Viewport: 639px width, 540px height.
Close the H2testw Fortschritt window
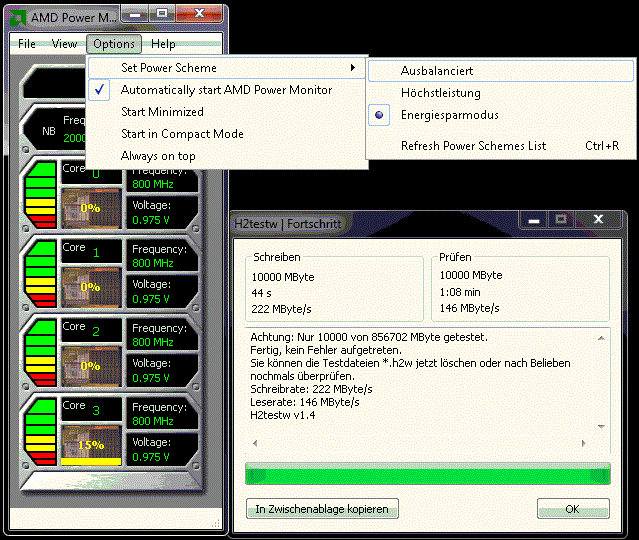[599, 220]
